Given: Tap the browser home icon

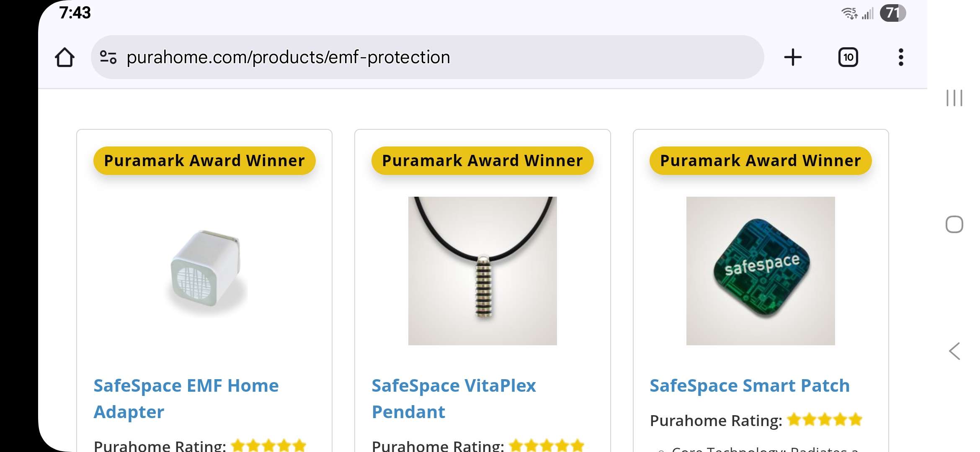Looking at the screenshot, I should tap(64, 57).
